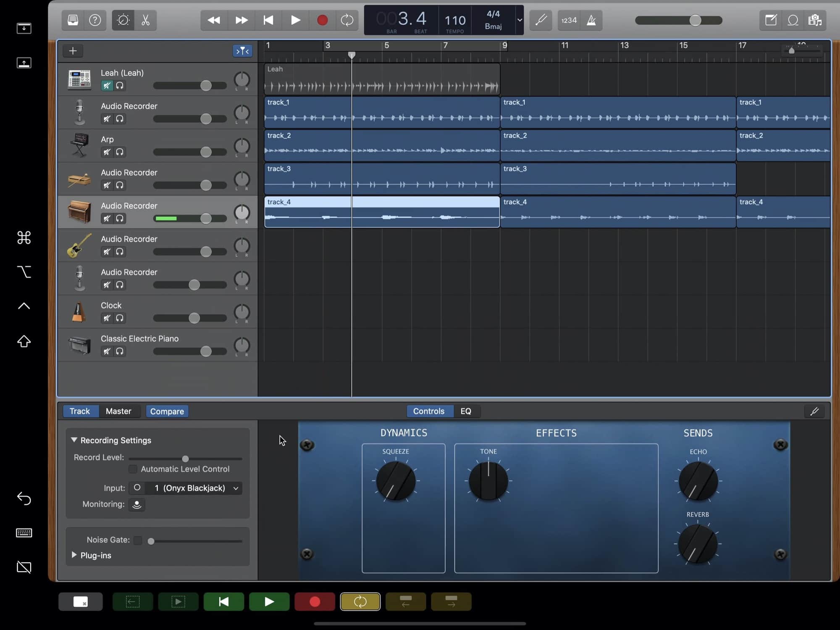Click the add track plus button

73,51
